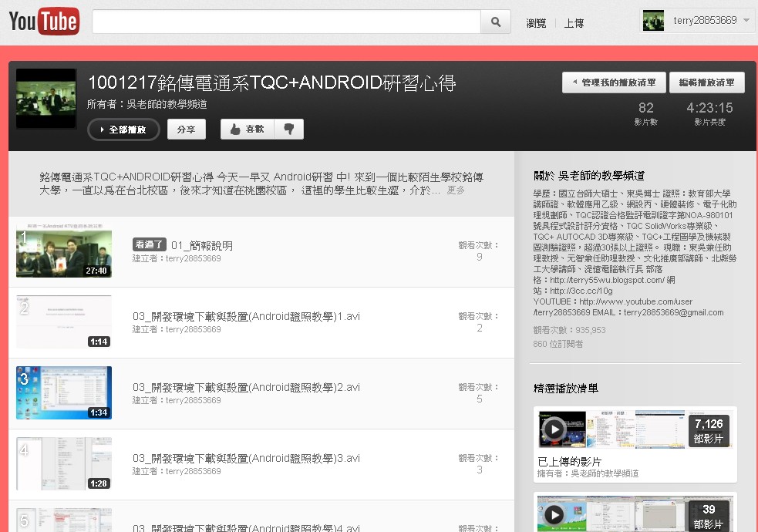The height and width of the screenshot is (532, 758).
Task: Click creator terry28853669 under 教學)1.avi
Action: (194, 329)
